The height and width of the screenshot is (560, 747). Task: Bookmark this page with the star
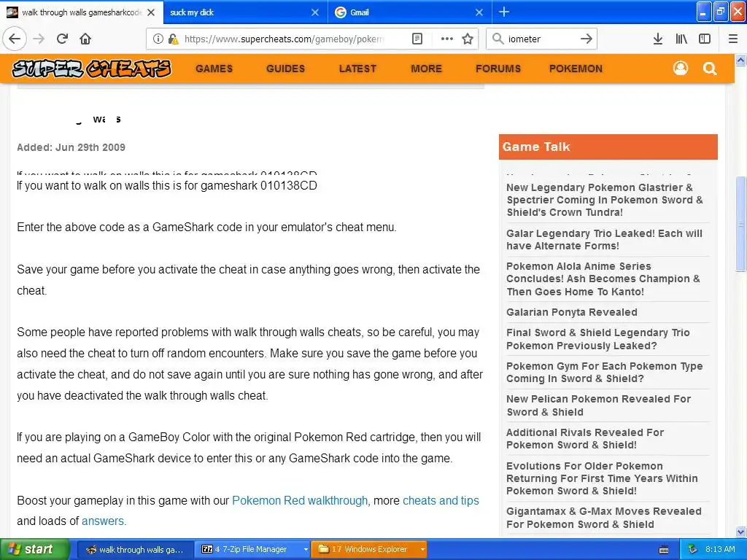click(468, 39)
